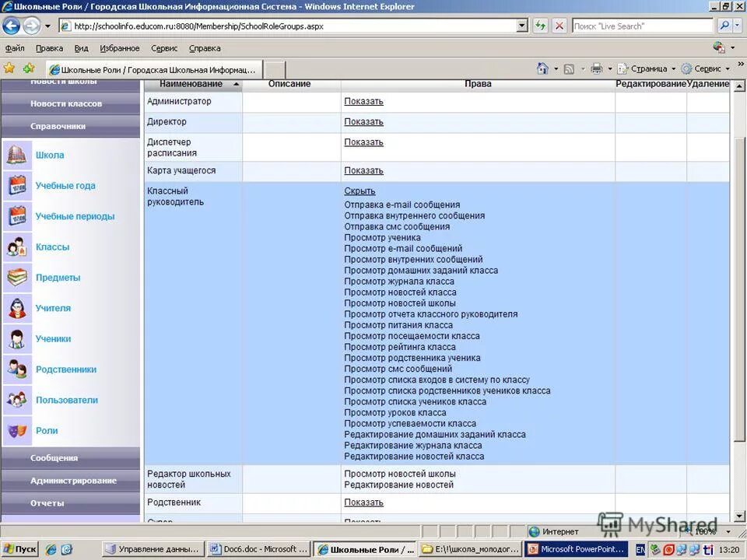
Task: Open the Страница page menu
Action: coord(647,69)
